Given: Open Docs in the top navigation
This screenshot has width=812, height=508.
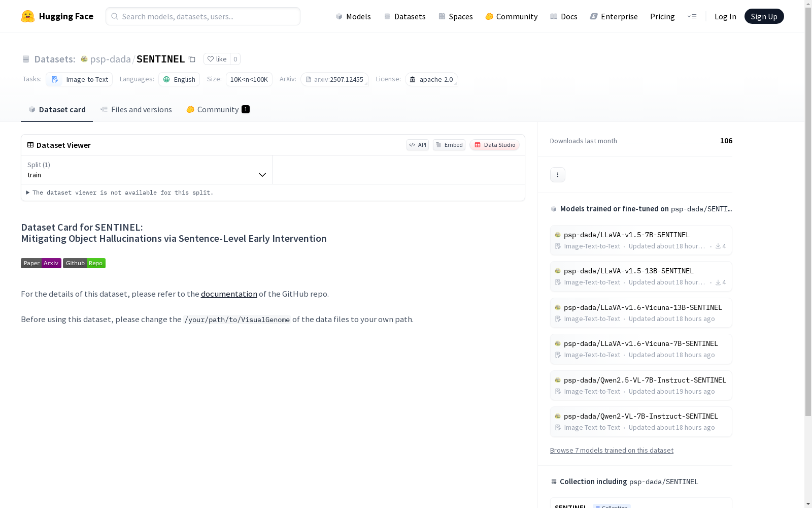Looking at the screenshot, I should point(564,16).
